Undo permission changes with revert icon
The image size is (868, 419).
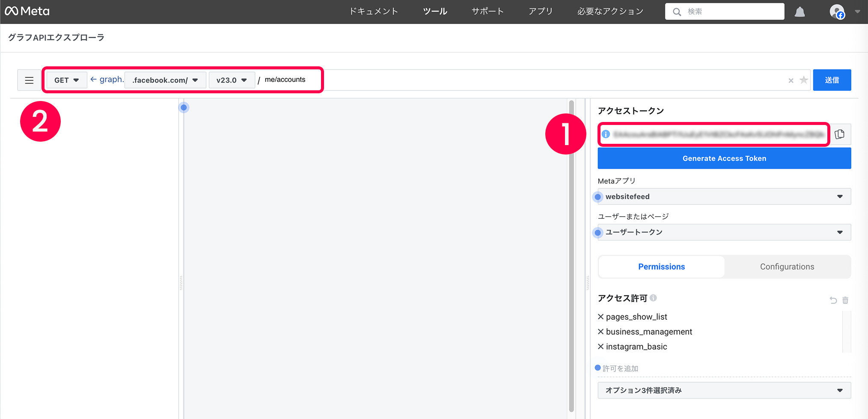[x=833, y=300]
